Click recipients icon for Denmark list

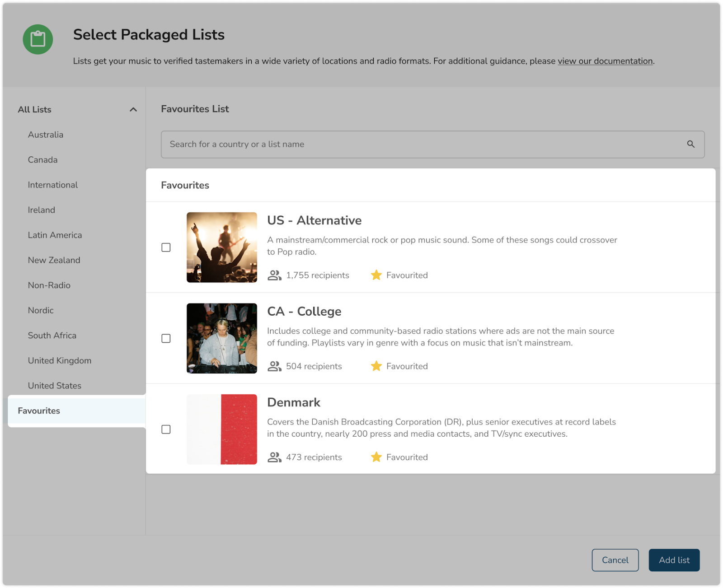tap(274, 457)
